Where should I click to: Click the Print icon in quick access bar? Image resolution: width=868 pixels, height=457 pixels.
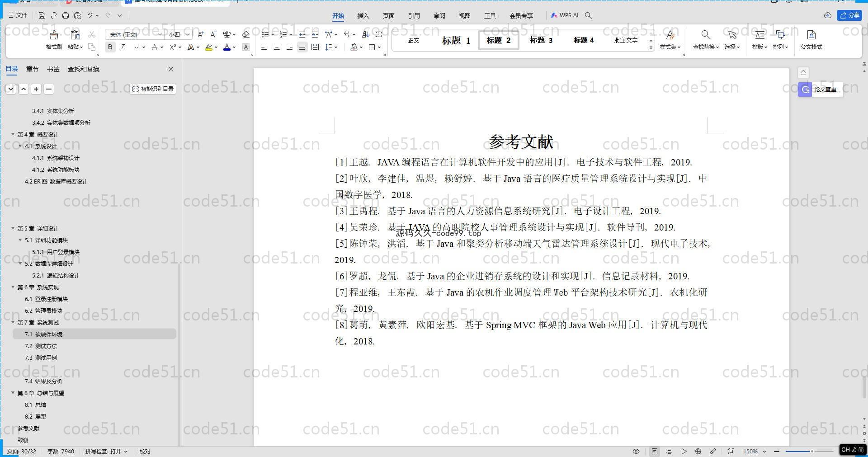[x=66, y=15]
